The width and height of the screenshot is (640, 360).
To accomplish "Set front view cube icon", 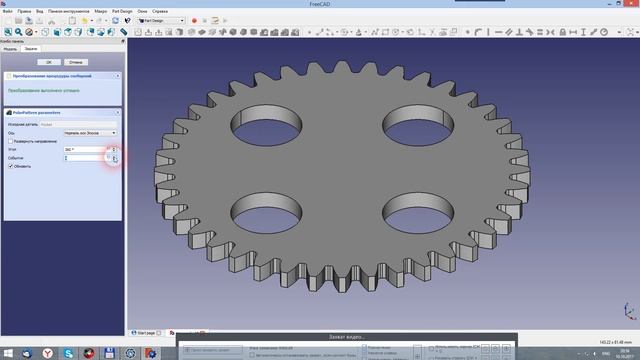I will [x=57, y=32].
